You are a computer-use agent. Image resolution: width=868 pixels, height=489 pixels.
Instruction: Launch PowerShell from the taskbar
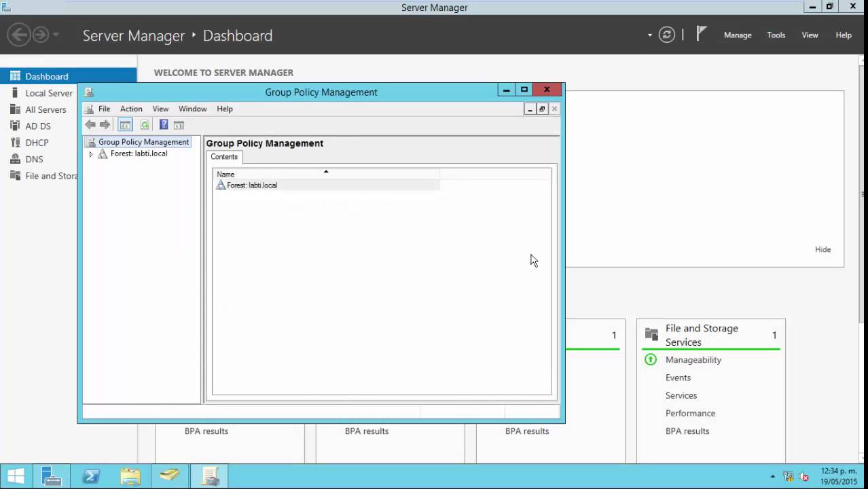91,477
